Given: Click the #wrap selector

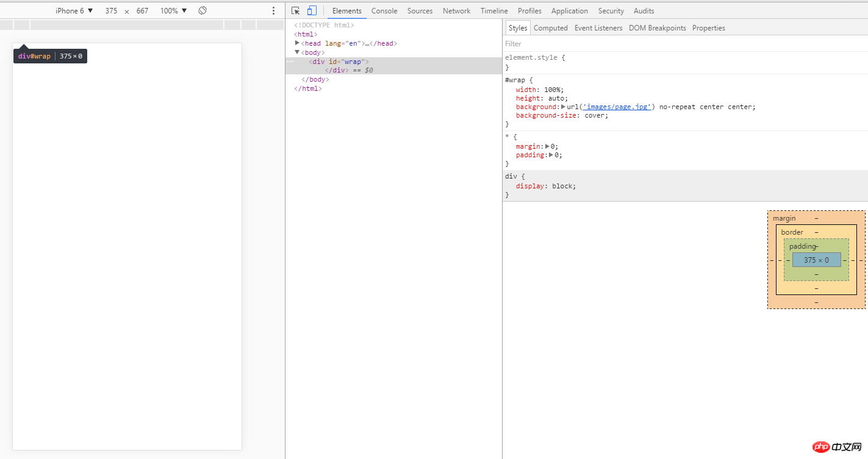Looking at the screenshot, I should [517, 80].
